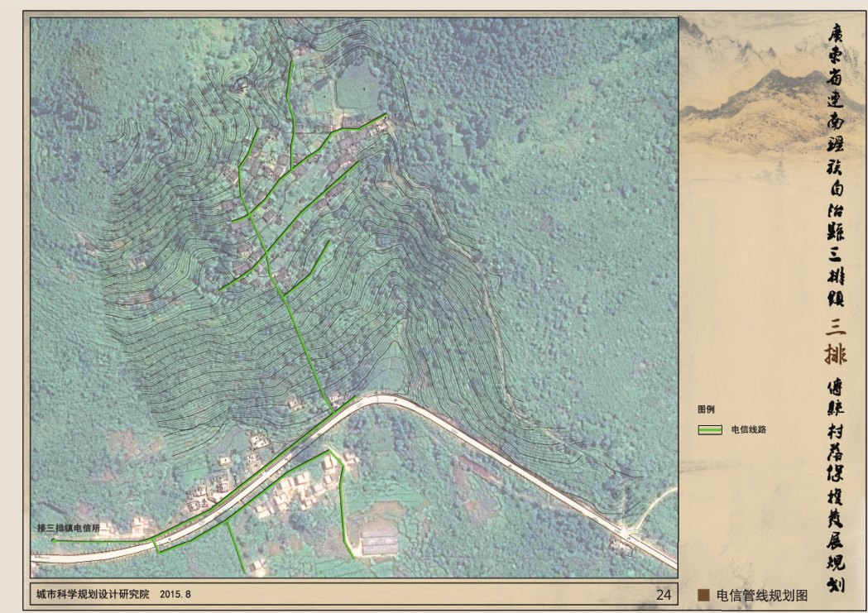Screen dimensions: 868x613
Task: Click the 2015.8 date in footer
Action: click(175, 594)
